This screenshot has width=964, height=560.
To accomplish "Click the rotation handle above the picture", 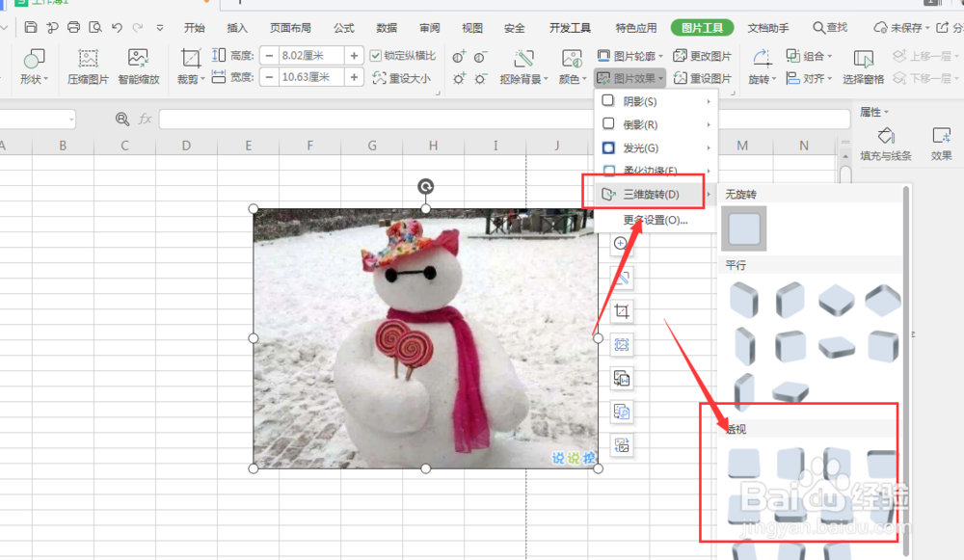I will (425, 186).
